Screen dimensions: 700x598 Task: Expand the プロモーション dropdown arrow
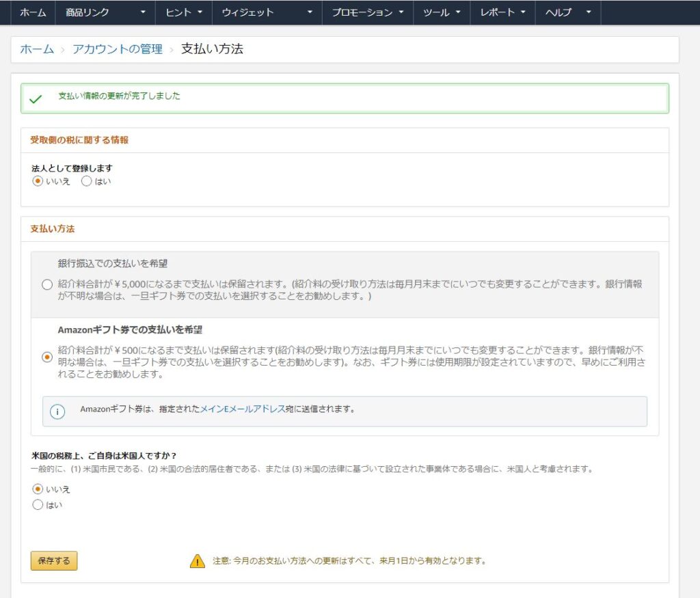401,12
